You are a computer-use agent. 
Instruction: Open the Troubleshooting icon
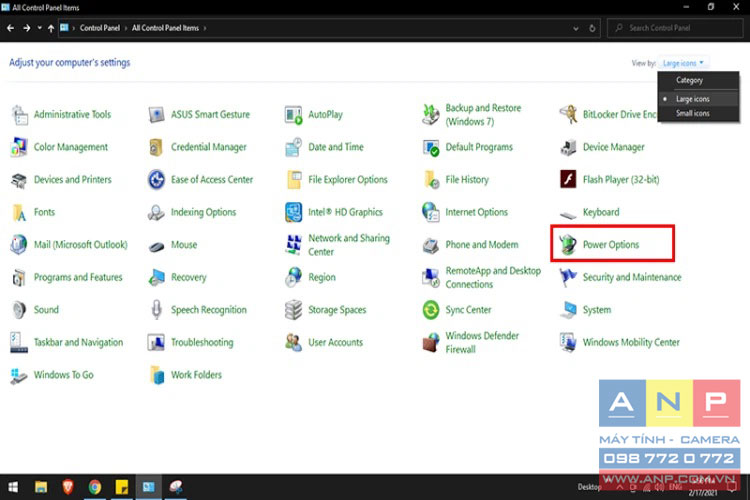[156, 343]
